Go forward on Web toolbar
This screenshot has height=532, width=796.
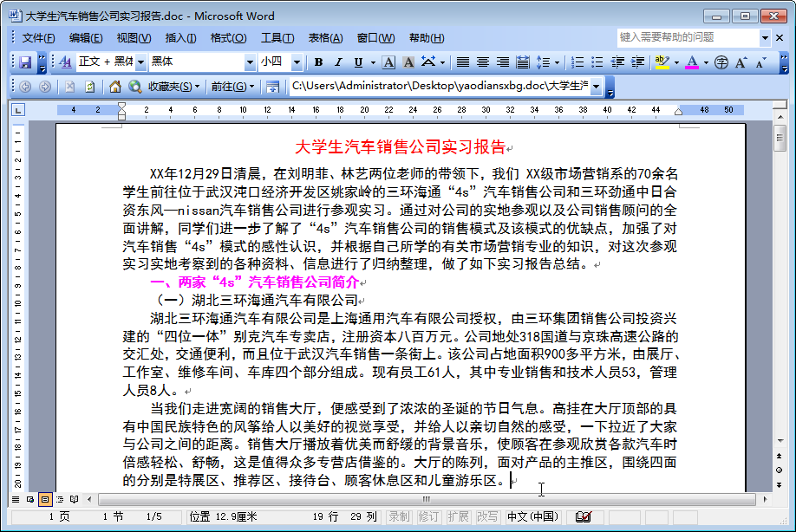tap(45, 87)
